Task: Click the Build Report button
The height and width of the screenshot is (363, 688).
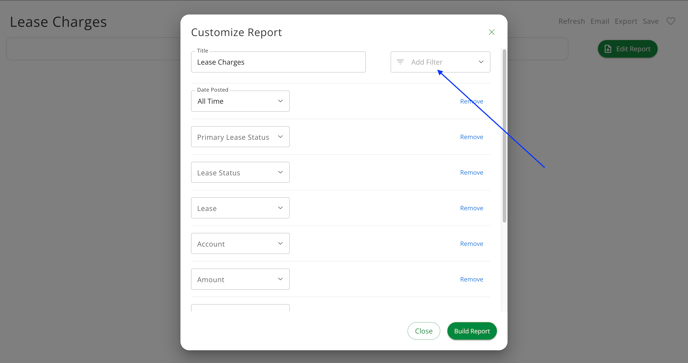Action: 472,331
